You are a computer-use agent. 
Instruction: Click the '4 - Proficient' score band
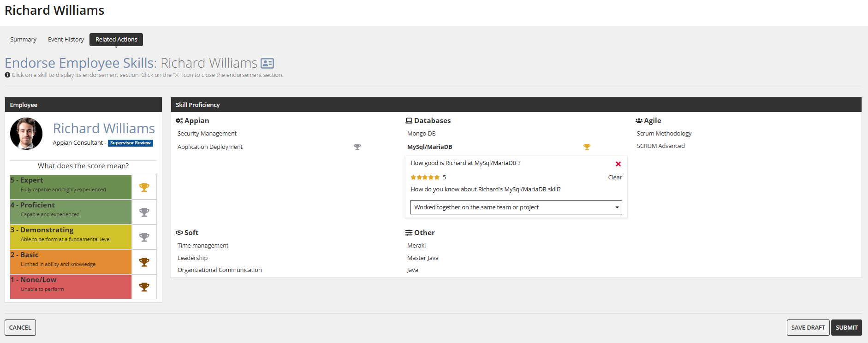(x=71, y=212)
